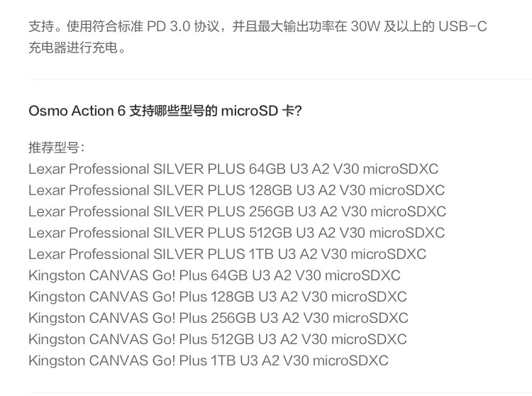
Task: Select the Kingston CANVAS Go! Plus 512GB line
Action: pos(217,339)
